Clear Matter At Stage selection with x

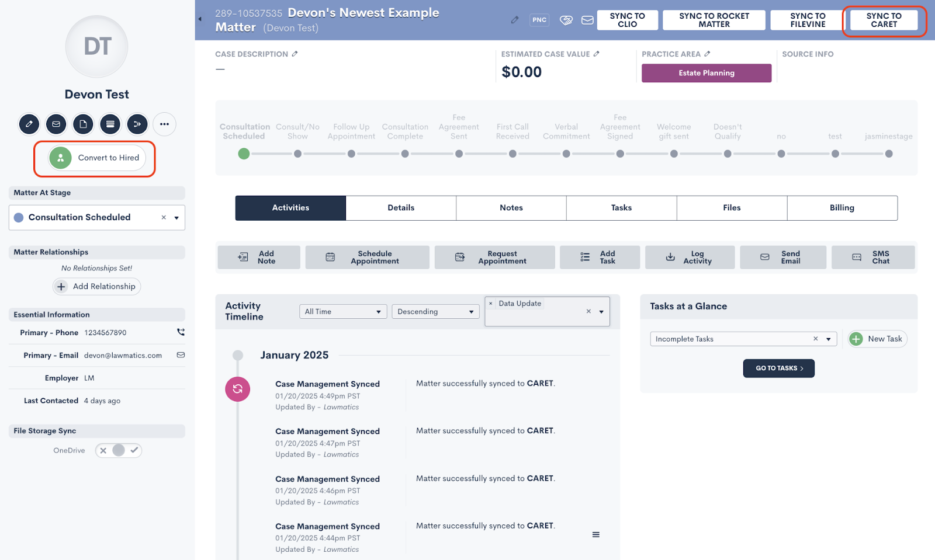tap(164, 217)
